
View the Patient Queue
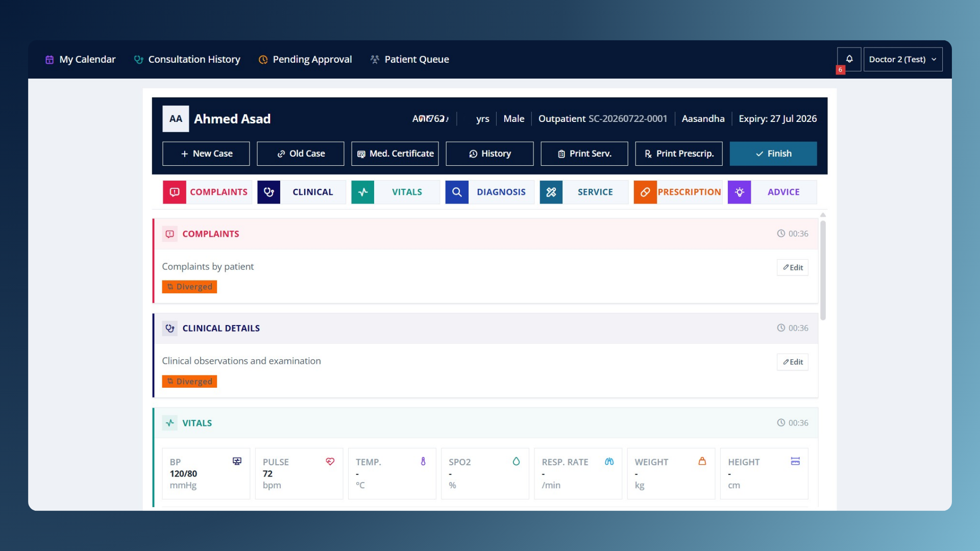(409, 59)
